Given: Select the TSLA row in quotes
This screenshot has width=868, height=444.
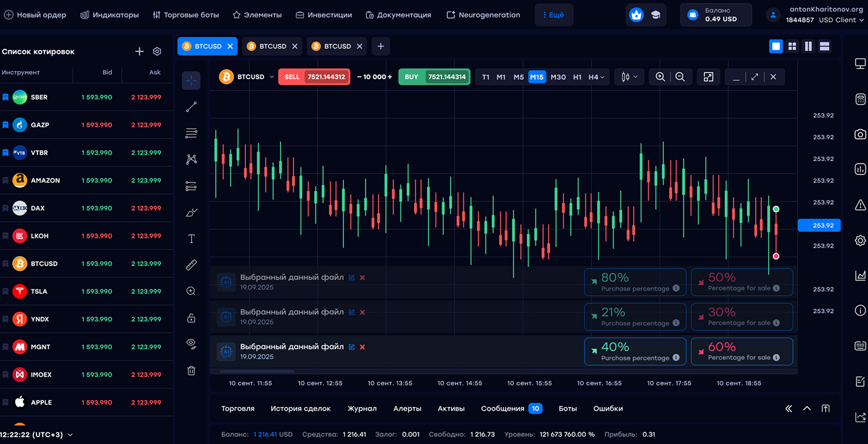Looking at the screenshot, I should (x=86, y=291).
